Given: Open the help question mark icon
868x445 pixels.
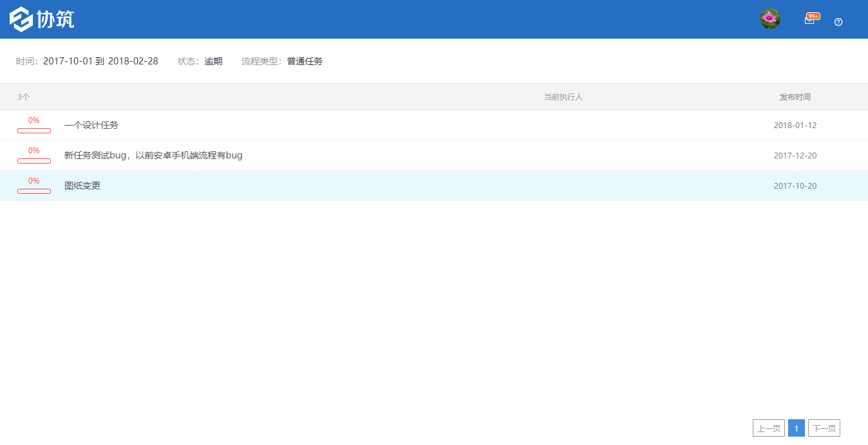Looking at the screenshot, I should pos(838,22).
